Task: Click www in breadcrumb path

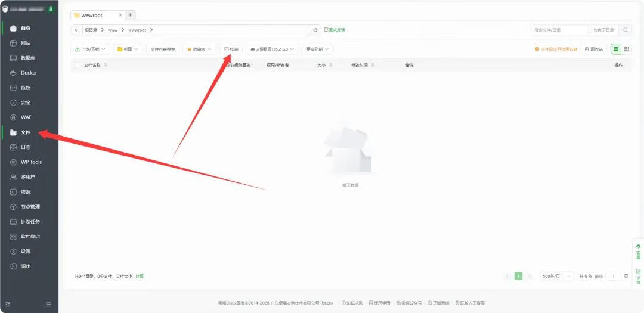Action: point(113,30)
